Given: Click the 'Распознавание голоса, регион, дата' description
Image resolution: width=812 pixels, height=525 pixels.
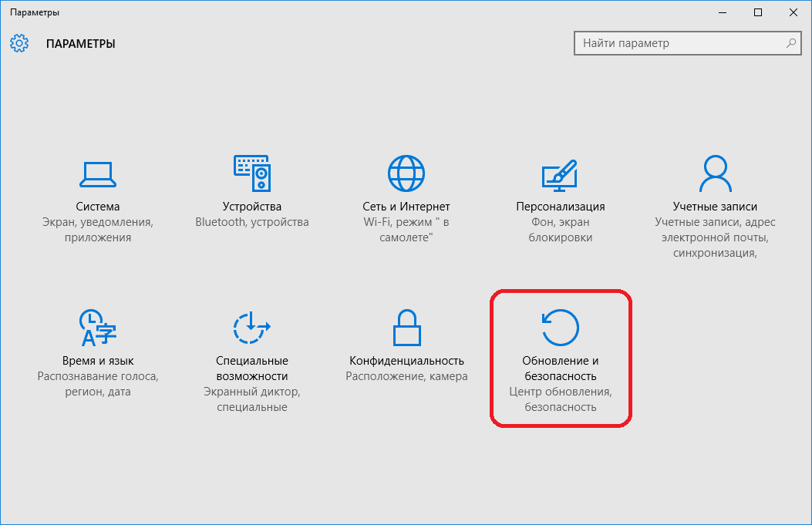Looking at the screenshot, I should 98,384.
